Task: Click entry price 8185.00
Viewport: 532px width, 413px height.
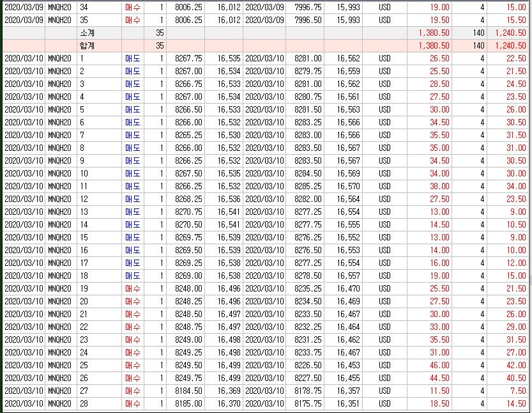Action: [x=188, y=404]
